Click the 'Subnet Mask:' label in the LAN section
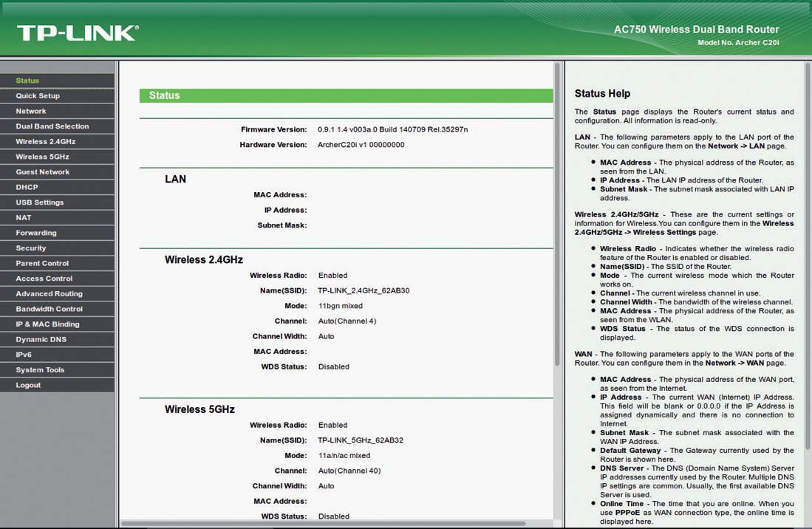This screenshot has width=812, height=529. 282,225
